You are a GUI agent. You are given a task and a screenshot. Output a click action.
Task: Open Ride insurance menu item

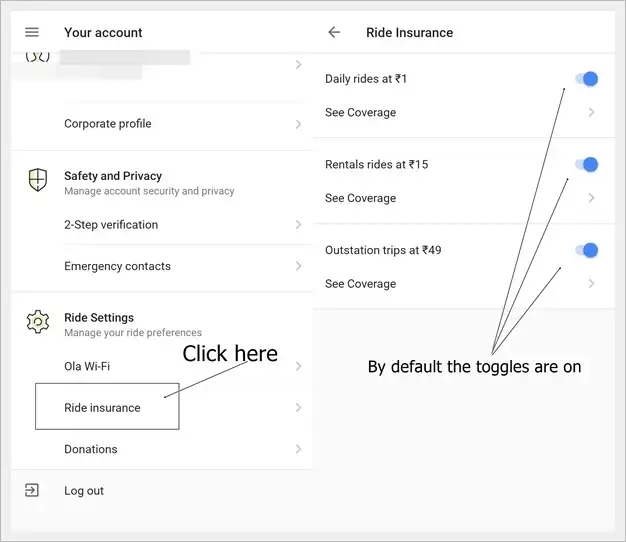pyautogui.click(x=162, y=407)
